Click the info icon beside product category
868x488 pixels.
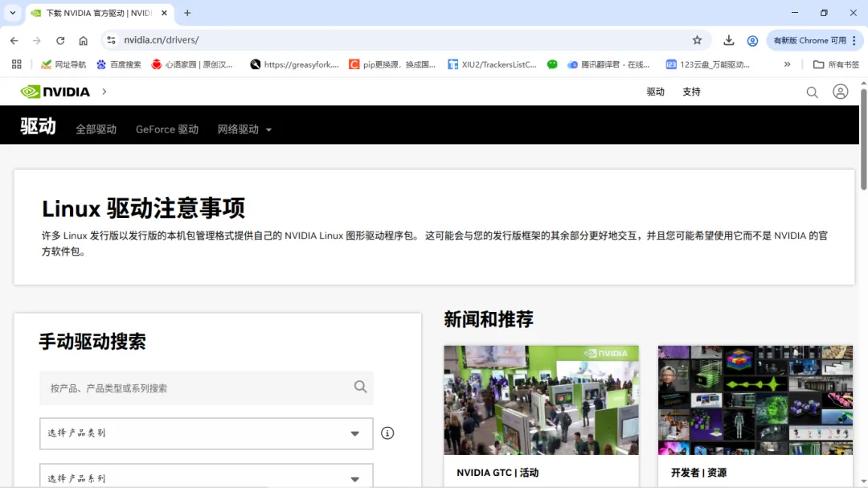pos(387,433)
